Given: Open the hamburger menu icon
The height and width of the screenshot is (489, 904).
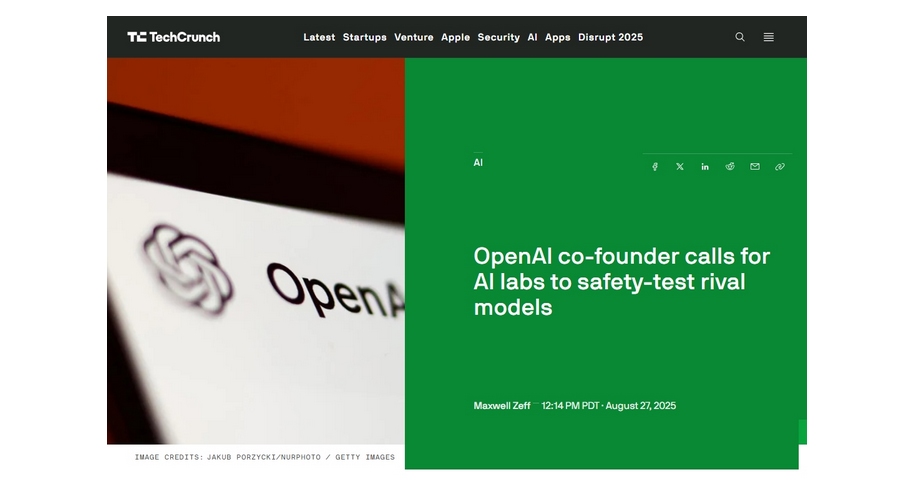Looking at the screenshot, I should tap(769, 37).
